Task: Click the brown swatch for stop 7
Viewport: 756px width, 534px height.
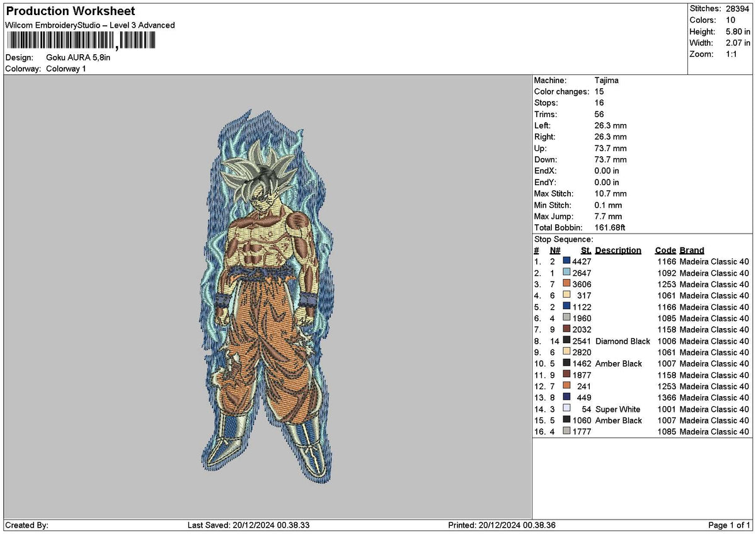Action: 567,329
